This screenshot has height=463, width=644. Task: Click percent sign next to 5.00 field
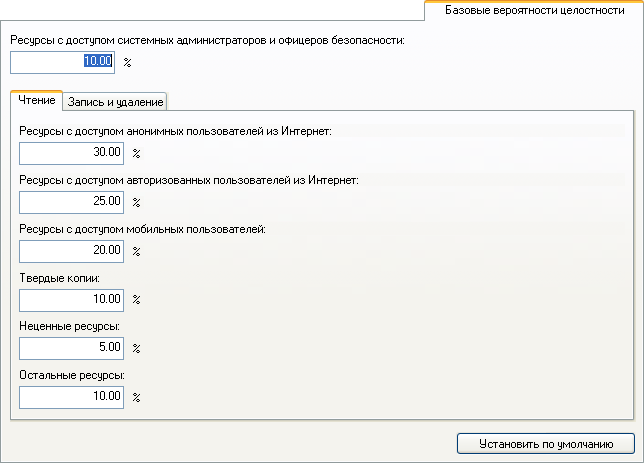tap(136, 349)
